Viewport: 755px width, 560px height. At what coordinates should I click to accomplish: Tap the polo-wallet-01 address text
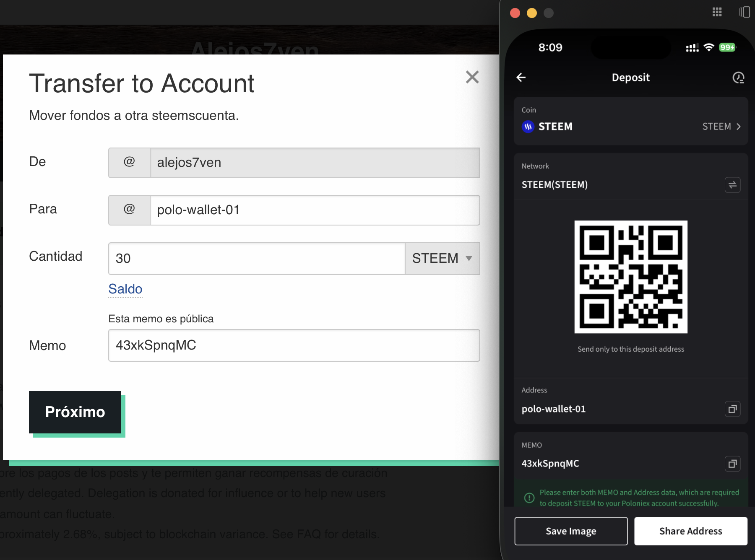click(x=554, y=409)
